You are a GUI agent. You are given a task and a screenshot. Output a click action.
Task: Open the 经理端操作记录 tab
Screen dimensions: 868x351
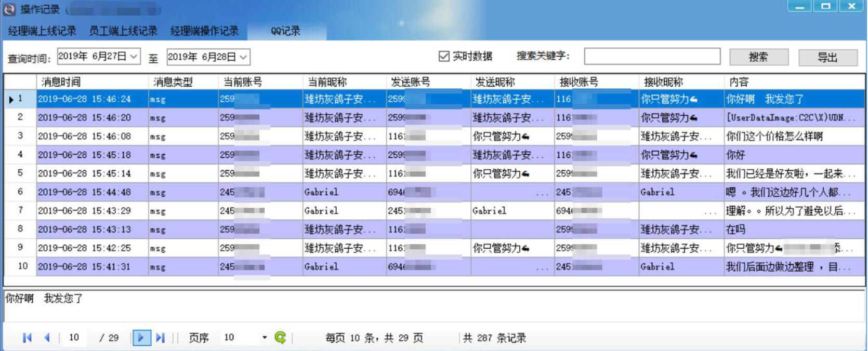click(x=205, y=31)
